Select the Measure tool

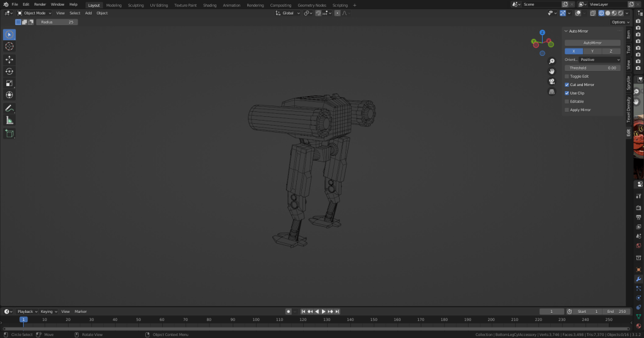[x=9, y=120]
